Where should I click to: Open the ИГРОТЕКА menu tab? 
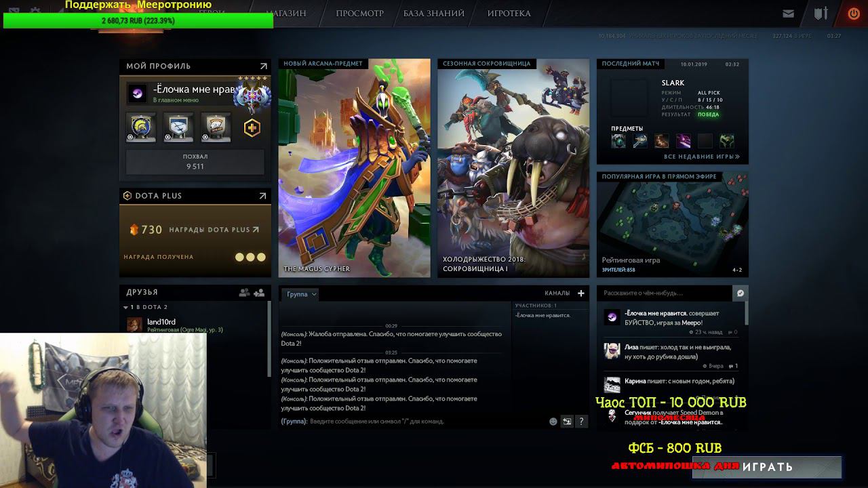coord(509,14)
